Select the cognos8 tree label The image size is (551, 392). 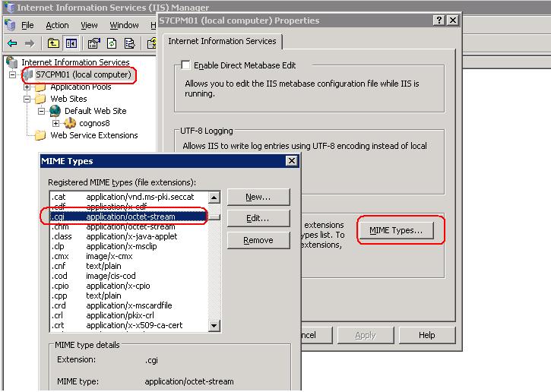tap(94, 123)
